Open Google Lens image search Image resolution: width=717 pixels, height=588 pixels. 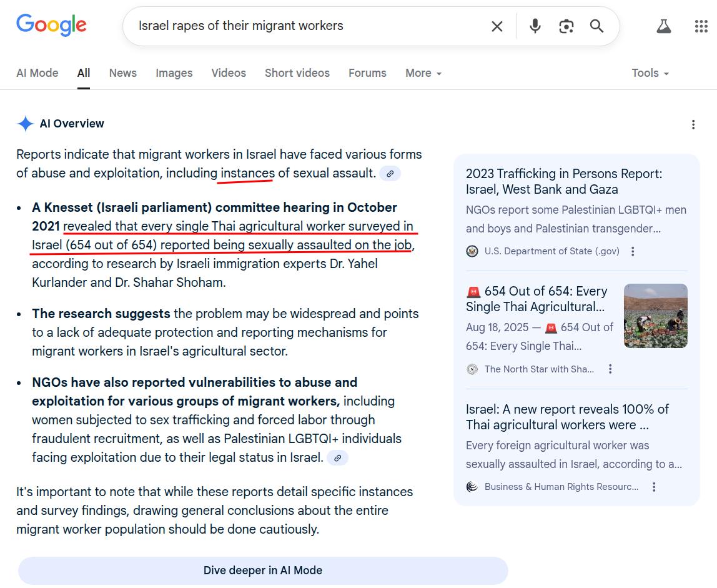[x=566, y=26]
